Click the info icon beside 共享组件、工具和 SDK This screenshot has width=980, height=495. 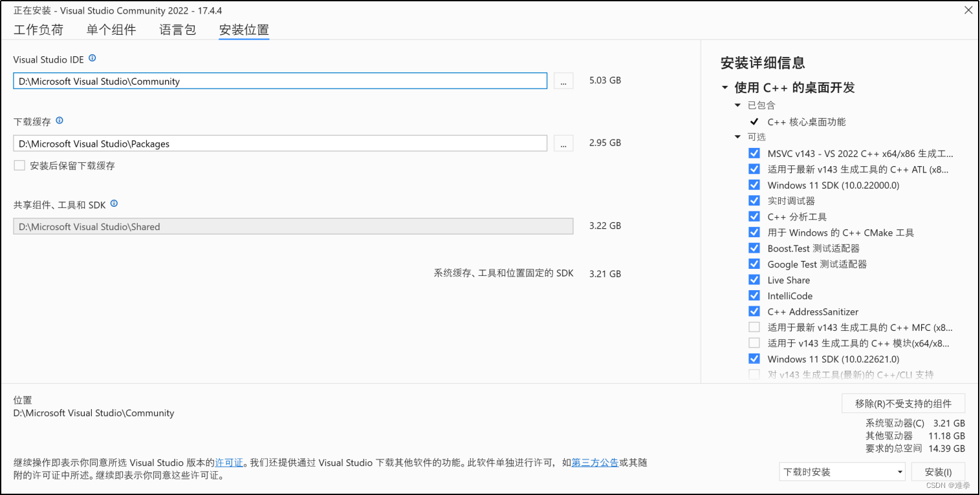[x=114, y=203]
